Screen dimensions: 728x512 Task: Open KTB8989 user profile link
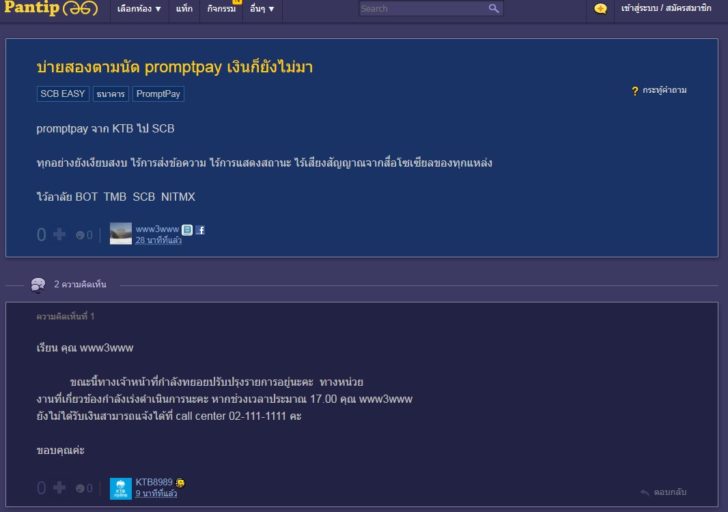tap(154, 482)
